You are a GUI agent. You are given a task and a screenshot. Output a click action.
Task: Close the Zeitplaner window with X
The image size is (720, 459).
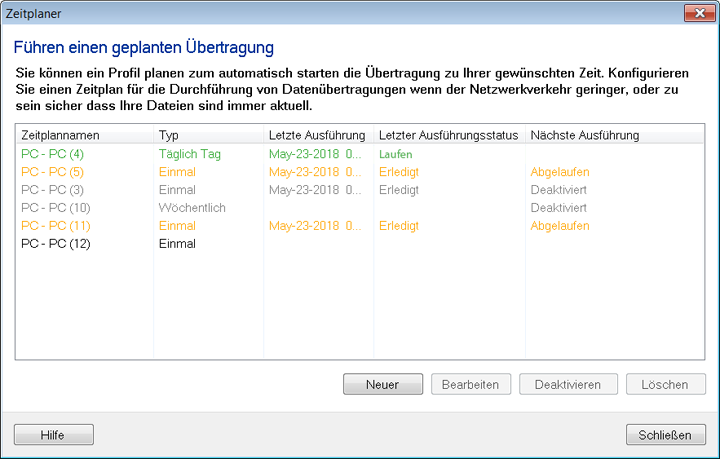[x=696, y=13]
